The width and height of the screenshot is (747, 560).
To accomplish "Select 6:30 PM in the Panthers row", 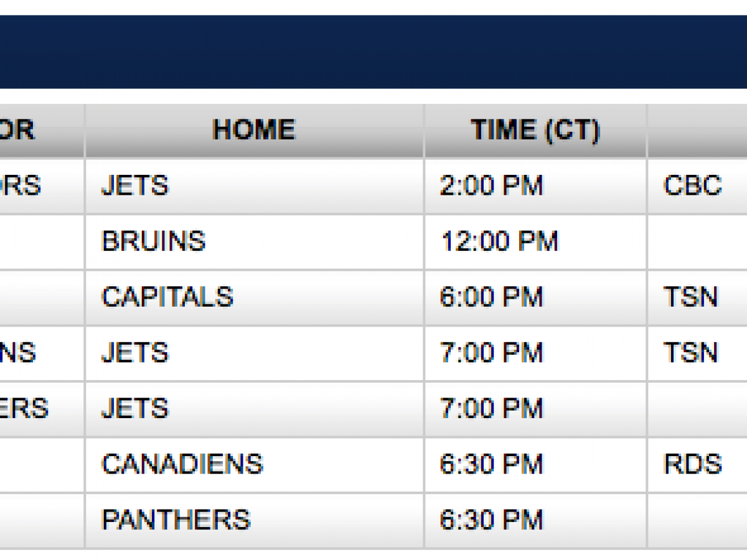I will pos(491,520).
